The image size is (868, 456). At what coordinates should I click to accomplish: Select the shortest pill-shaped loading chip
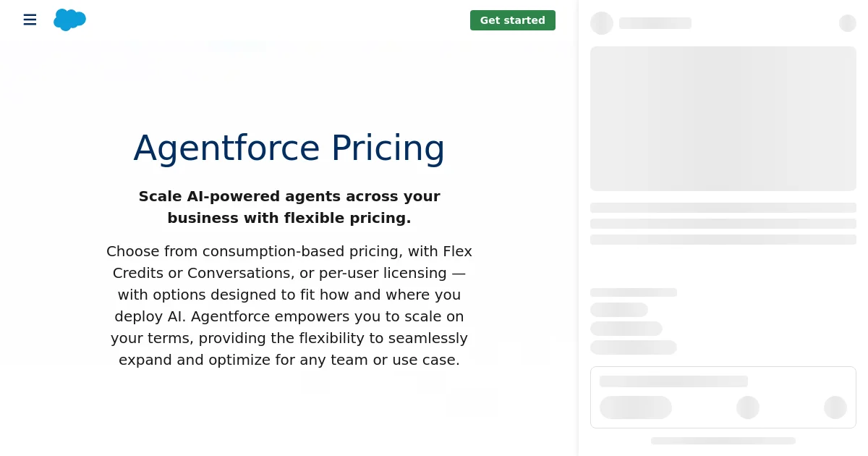pyautogui.click(x=619, y=310)
